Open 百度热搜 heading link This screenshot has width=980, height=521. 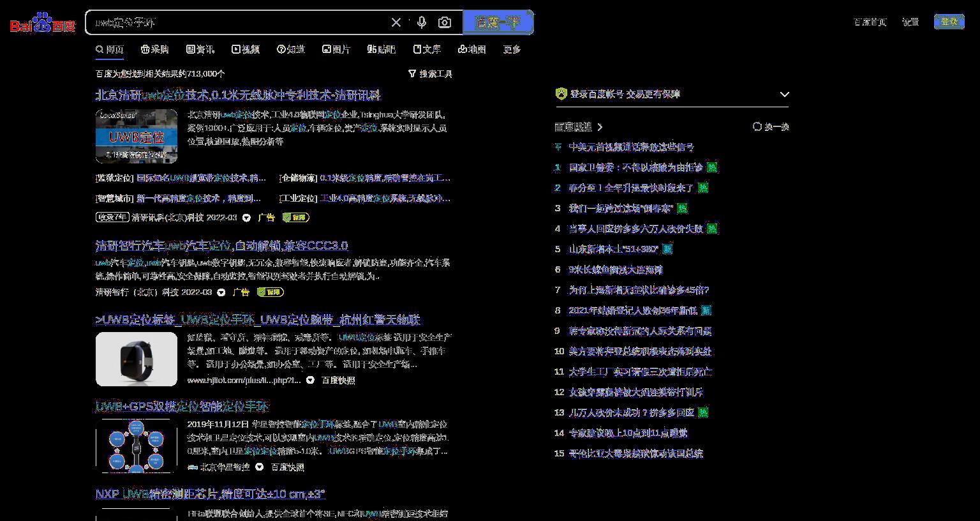579,127
